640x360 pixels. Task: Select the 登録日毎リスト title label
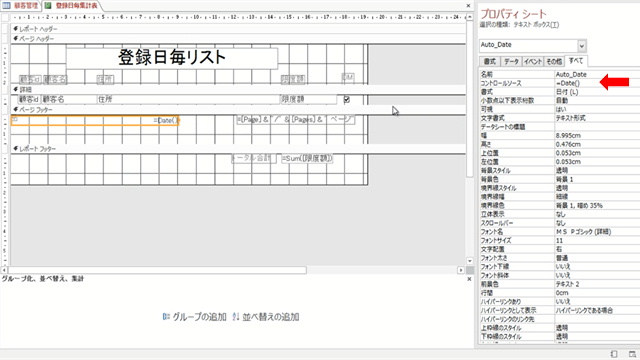click(172, 58)
